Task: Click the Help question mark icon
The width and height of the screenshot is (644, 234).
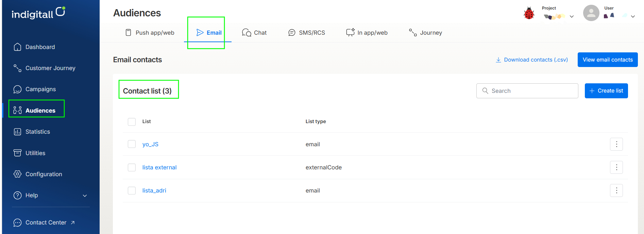Action: pyautogui.click(x=17, y=195)
